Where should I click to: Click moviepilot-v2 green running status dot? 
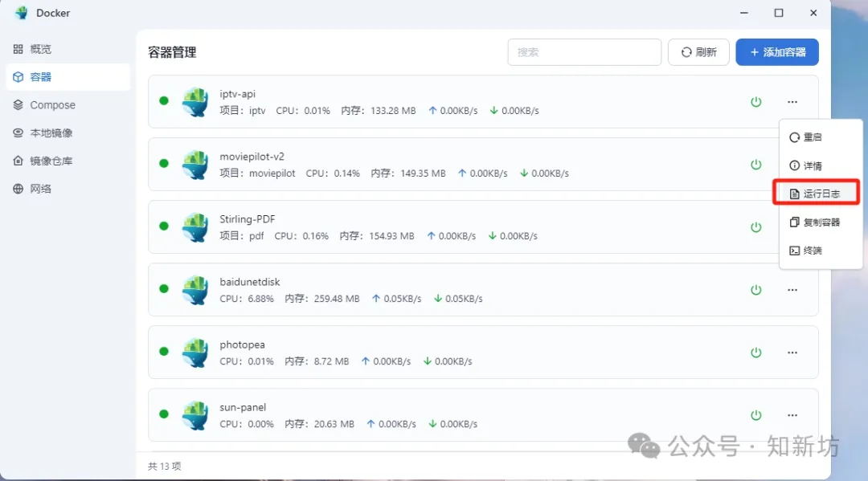[164, 163]
